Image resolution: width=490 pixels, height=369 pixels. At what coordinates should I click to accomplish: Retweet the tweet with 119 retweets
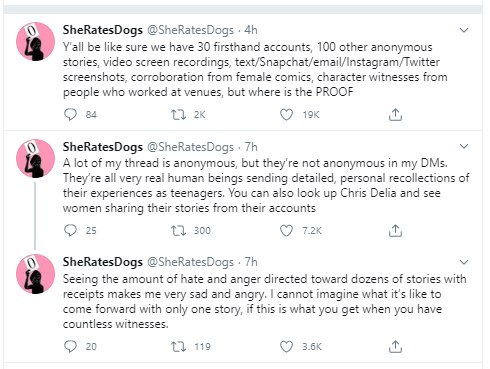coord(178,346)
